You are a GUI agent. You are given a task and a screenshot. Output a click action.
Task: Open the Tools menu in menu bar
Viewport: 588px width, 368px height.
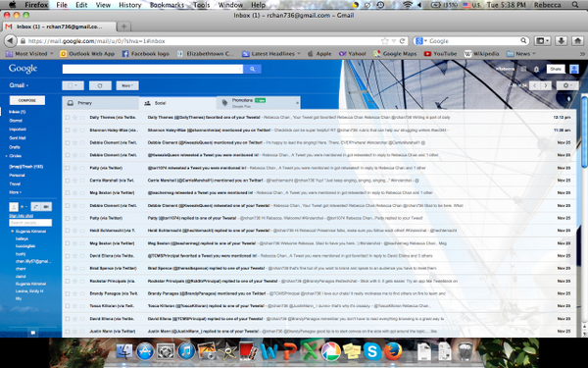pyautogui.click(x=201, y=5)
